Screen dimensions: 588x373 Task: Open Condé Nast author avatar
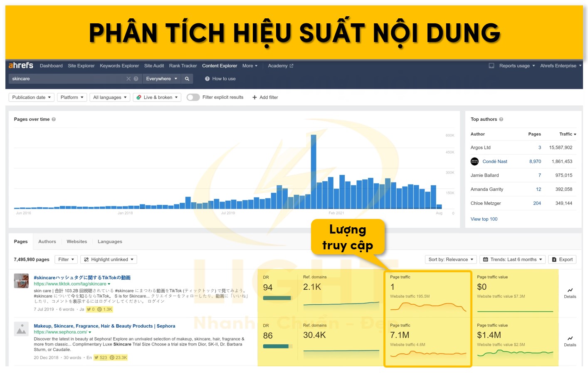[x=474, y=162]
